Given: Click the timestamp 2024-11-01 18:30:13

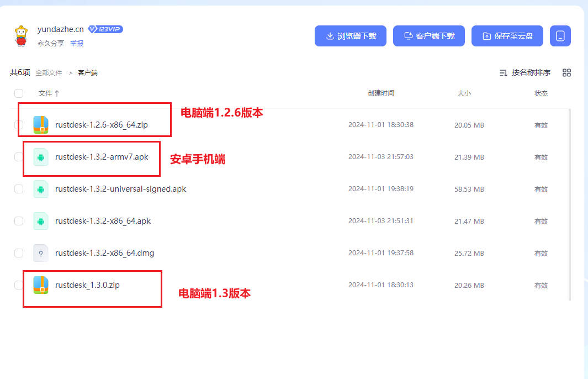Looking at the screenshot, I should click(x=380, y=285).
